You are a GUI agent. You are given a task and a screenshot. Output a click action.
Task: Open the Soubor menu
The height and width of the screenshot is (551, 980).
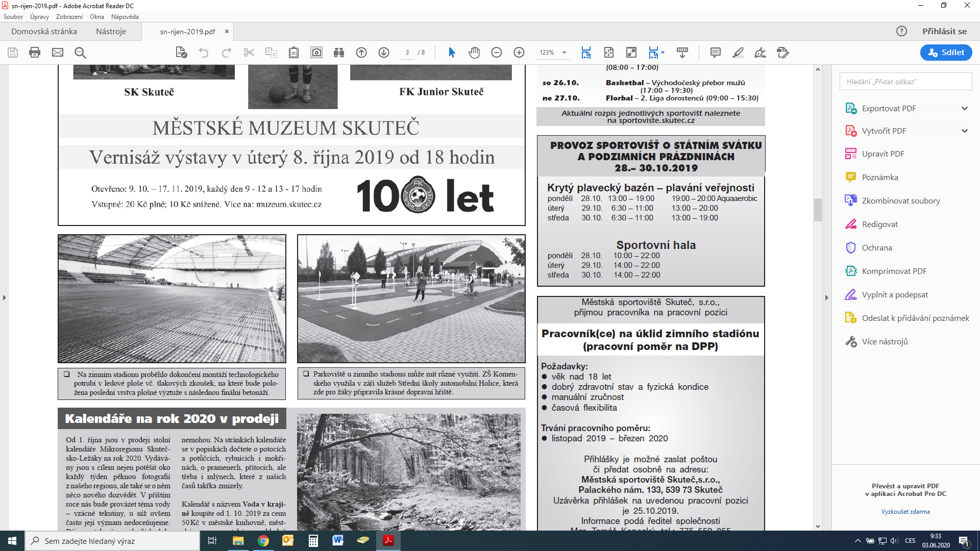(x=13, y=17)
